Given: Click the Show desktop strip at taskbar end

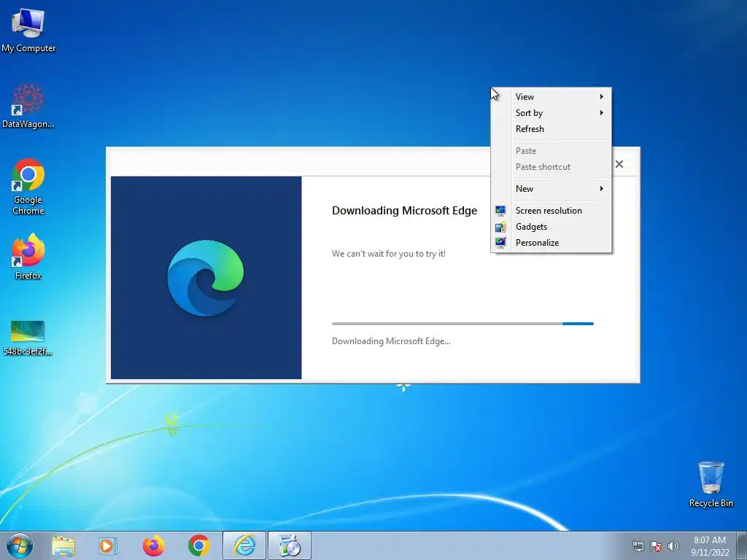Looking at the screenshot, I should 742,545.
